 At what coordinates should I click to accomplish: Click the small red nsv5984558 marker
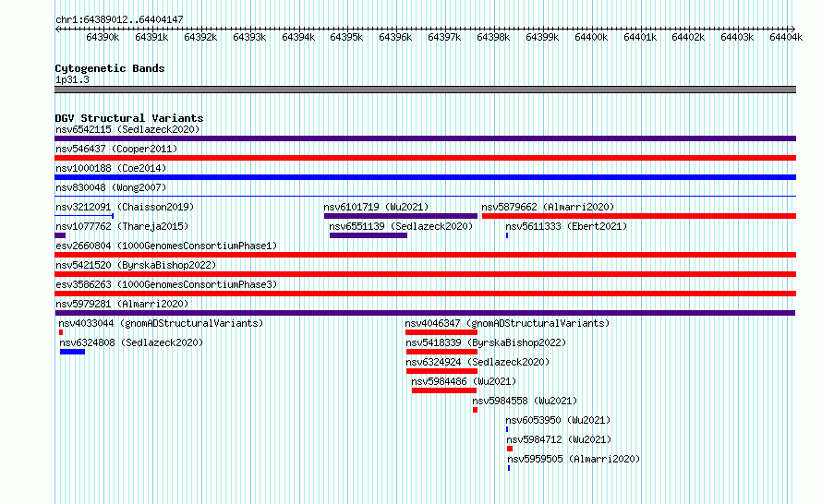click(x=475, y=410)
